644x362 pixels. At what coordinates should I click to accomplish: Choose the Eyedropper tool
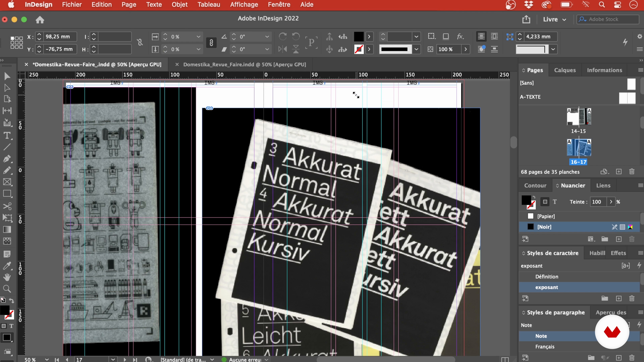click(7, 266)
